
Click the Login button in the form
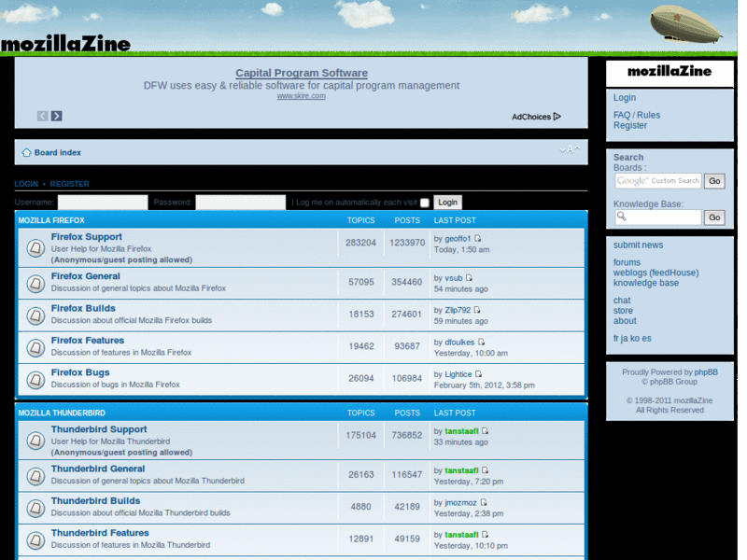[x=448, y=203]
